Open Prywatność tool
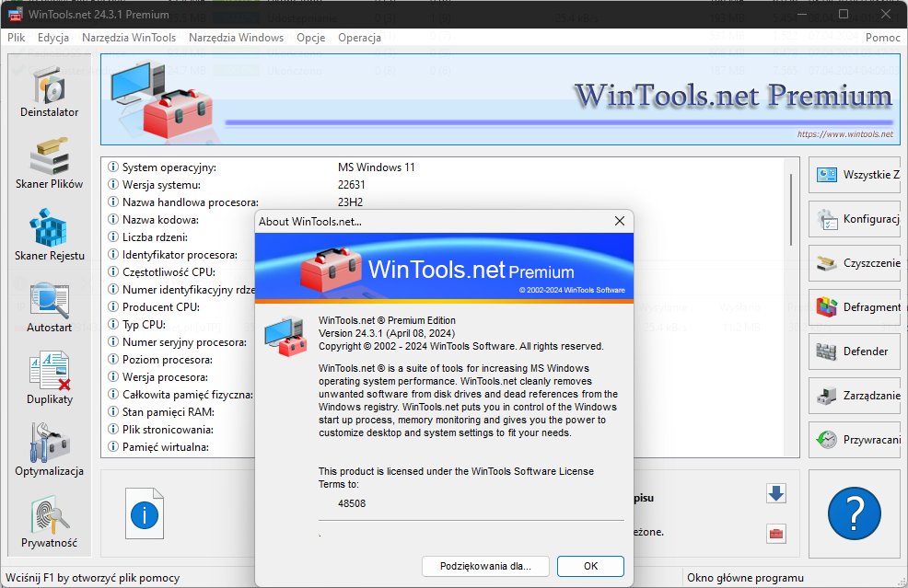908x588 pixels. [x=49, y=524]
